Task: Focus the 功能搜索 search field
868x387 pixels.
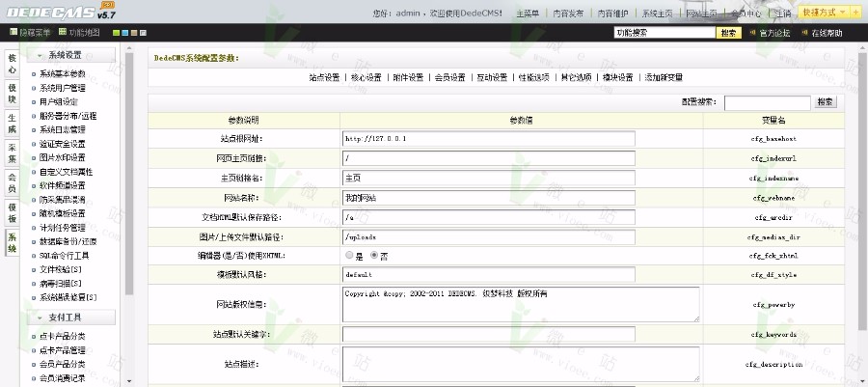Action: (x=665, y=33)
